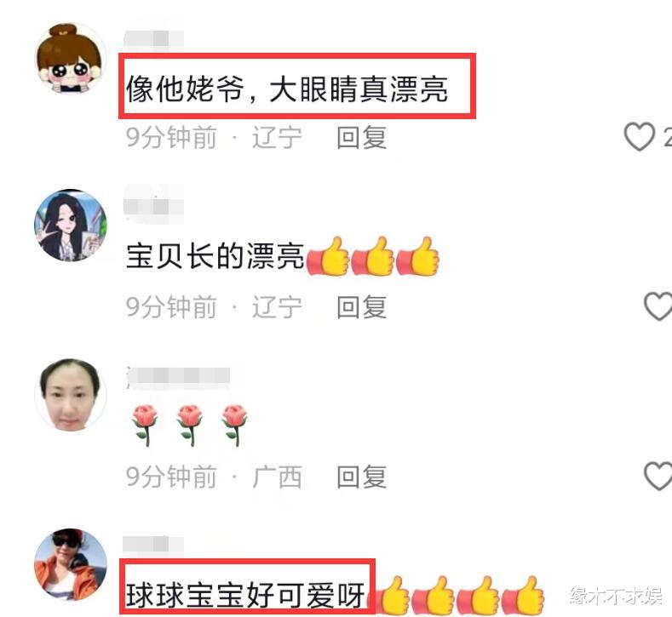Select comment text 宝贝长的漂亮
Screen dimensions: 672x617
coord(215,256)
